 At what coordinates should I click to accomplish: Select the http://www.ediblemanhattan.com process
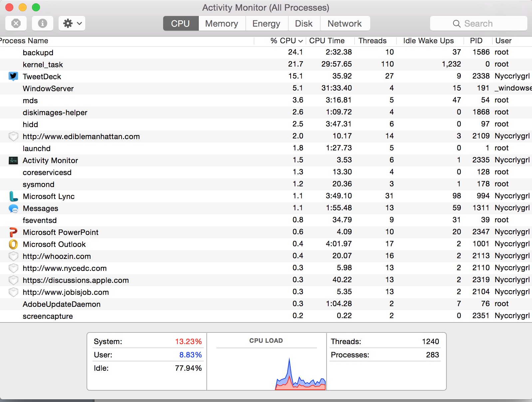tap(266, 136)
